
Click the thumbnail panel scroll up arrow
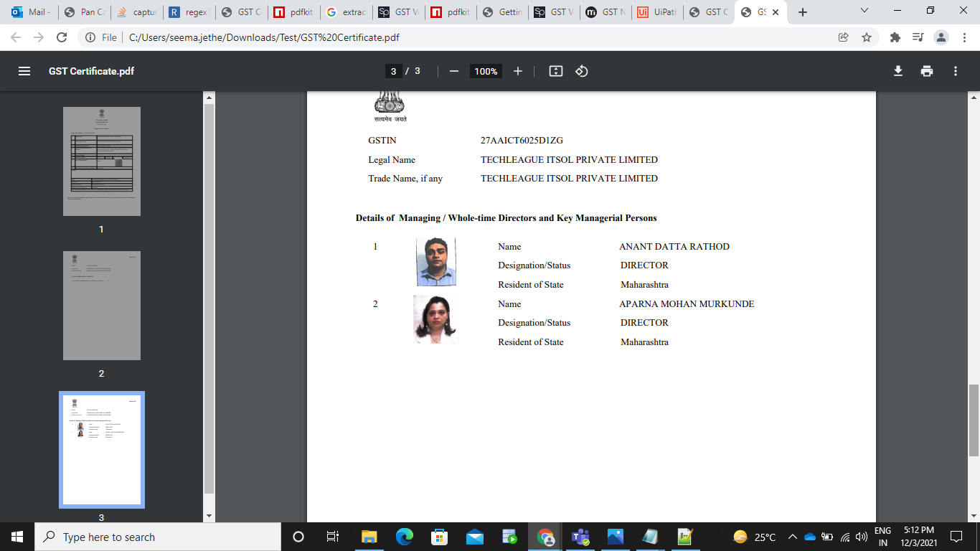[x=209, y=97]
